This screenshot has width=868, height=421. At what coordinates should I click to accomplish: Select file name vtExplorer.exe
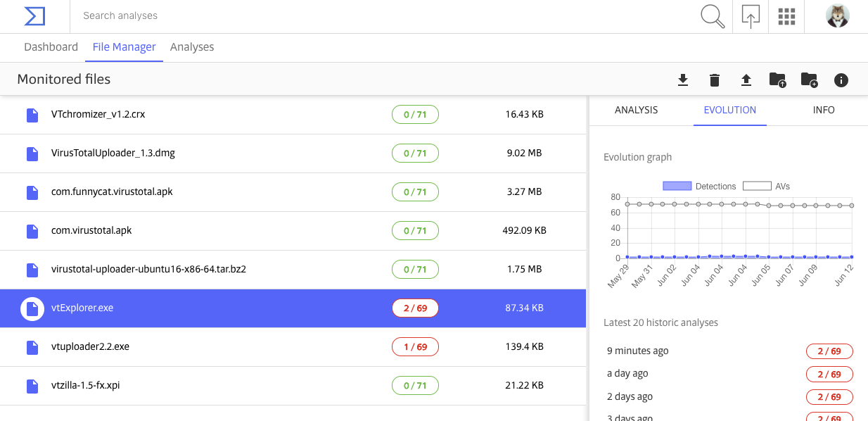(x=82, y=308)
